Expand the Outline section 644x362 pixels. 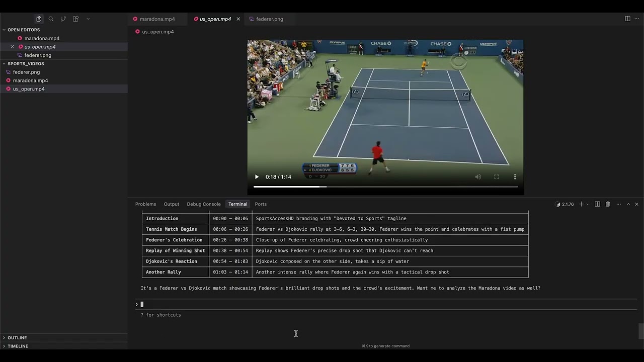[x=17, y=338]
